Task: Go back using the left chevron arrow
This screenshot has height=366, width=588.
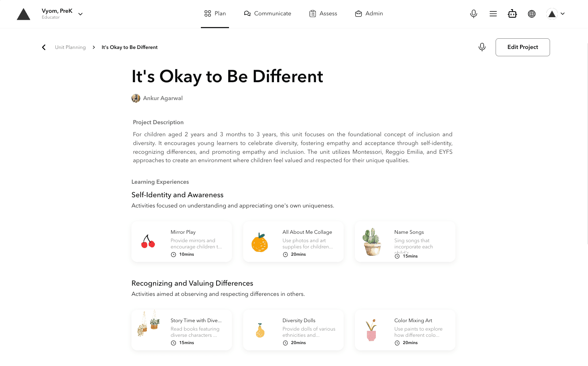Action: (44, 47)
